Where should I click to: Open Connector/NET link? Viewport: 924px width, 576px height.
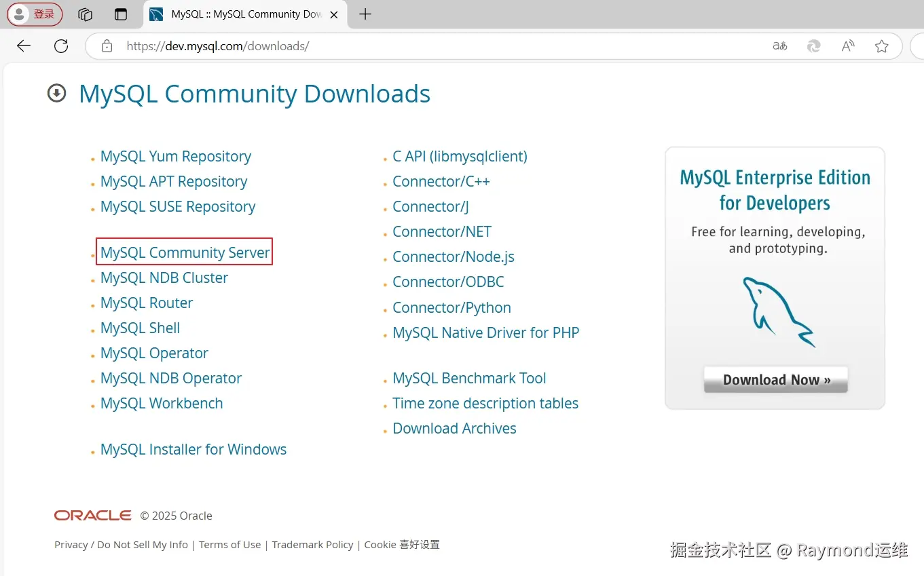442,231
